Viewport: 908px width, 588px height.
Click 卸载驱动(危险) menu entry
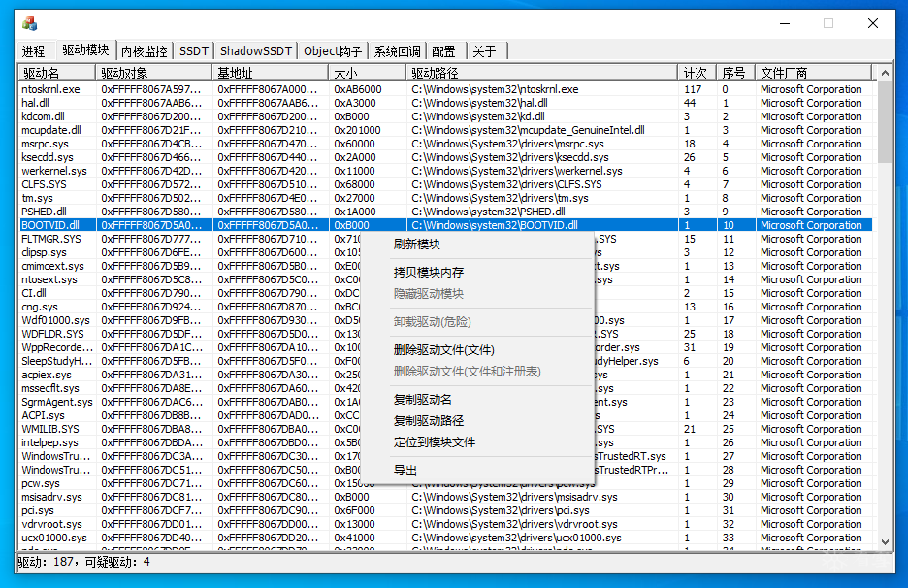coord(477,322)
